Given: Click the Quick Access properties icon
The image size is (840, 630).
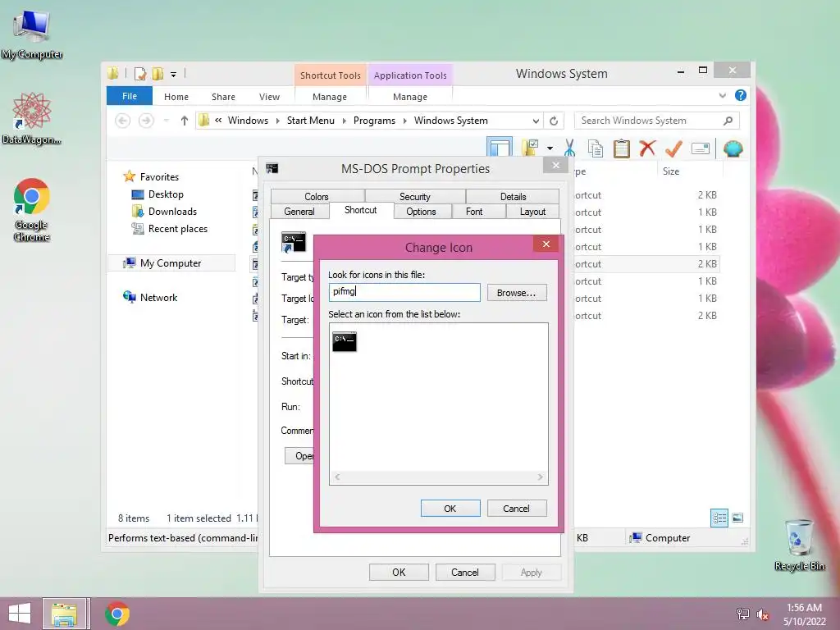Looking at the screenshot, I should 139,73.
